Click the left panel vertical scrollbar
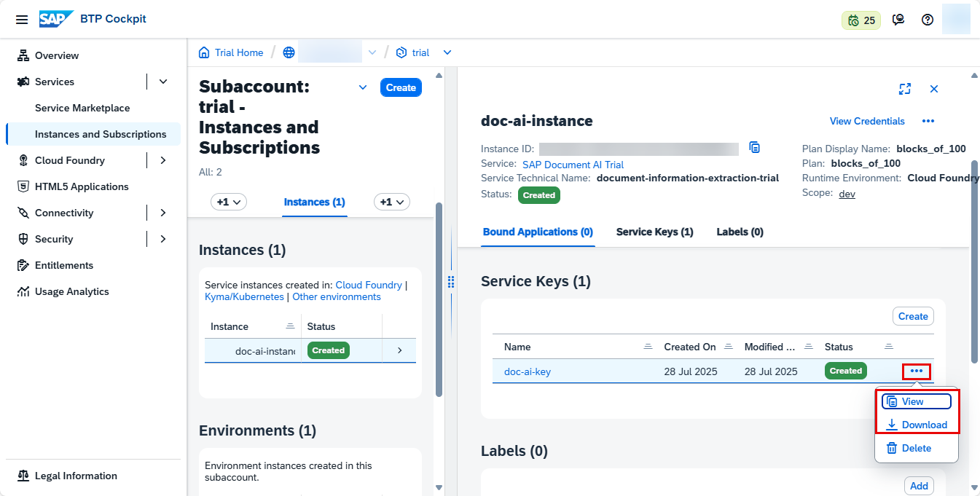Screen dimensions: 980x496 coord(439,299)
